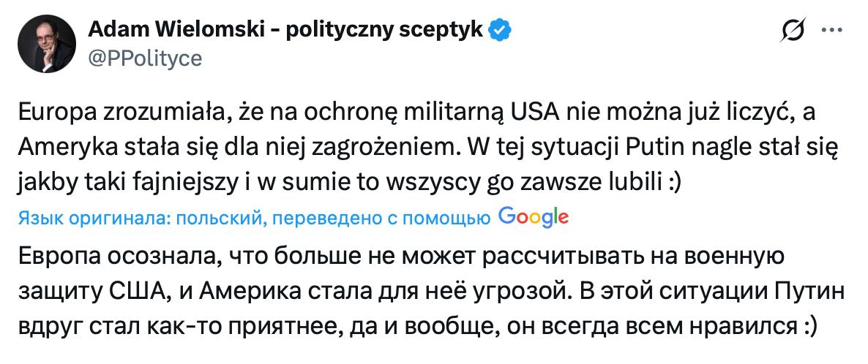Click the @PPolityce handle
The image size is (868, 364).
pos(144,58)
